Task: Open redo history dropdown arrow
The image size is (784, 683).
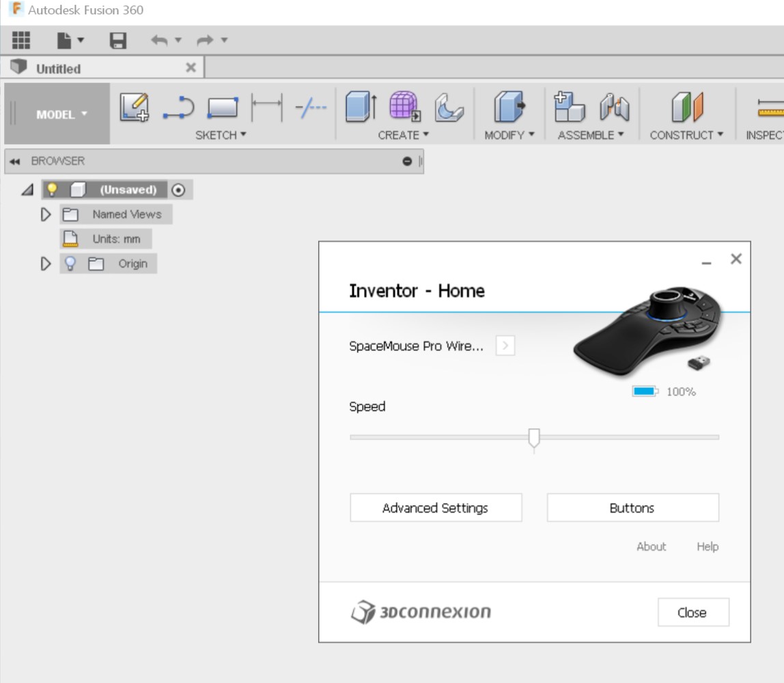Action: 224,40
